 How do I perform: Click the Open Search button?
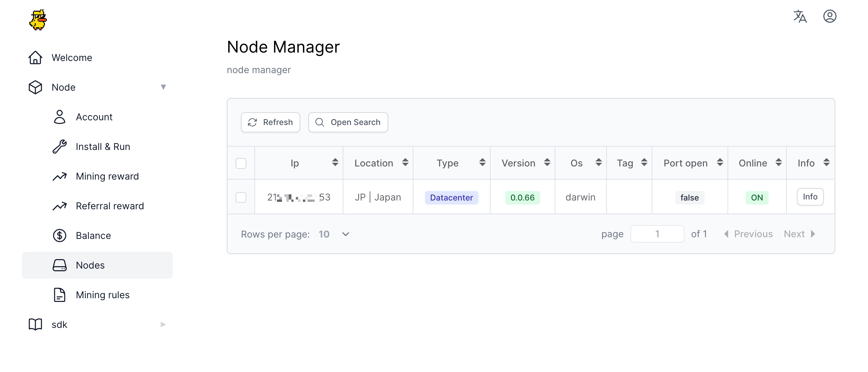[348, 122]
